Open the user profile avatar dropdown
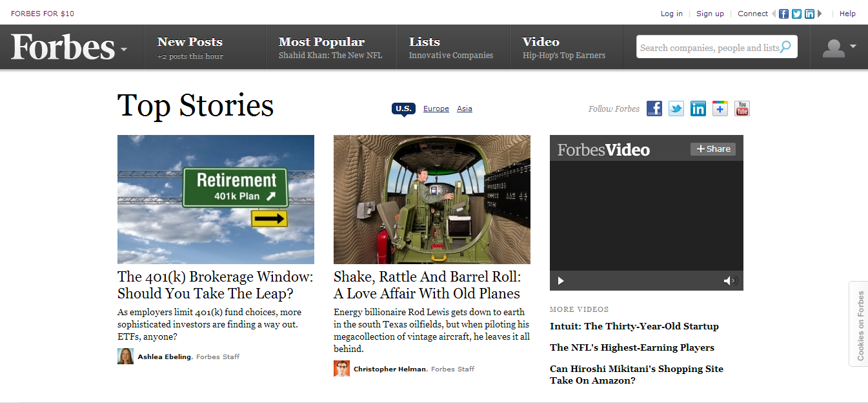 coord(839,47)
